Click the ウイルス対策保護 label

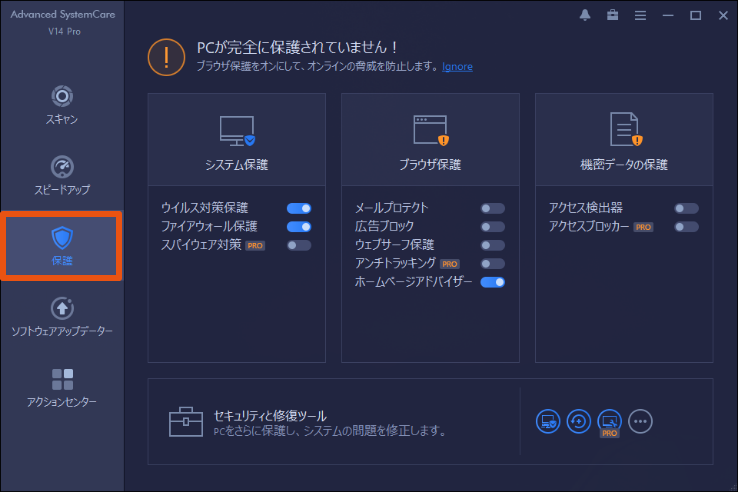(204, 208)
